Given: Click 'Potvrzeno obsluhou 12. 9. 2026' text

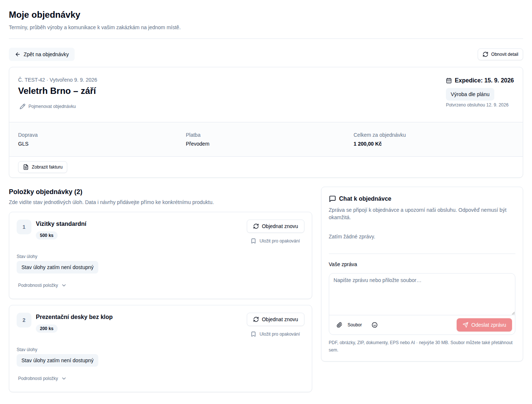Looking at the screenshot, I should coord(477,105).
